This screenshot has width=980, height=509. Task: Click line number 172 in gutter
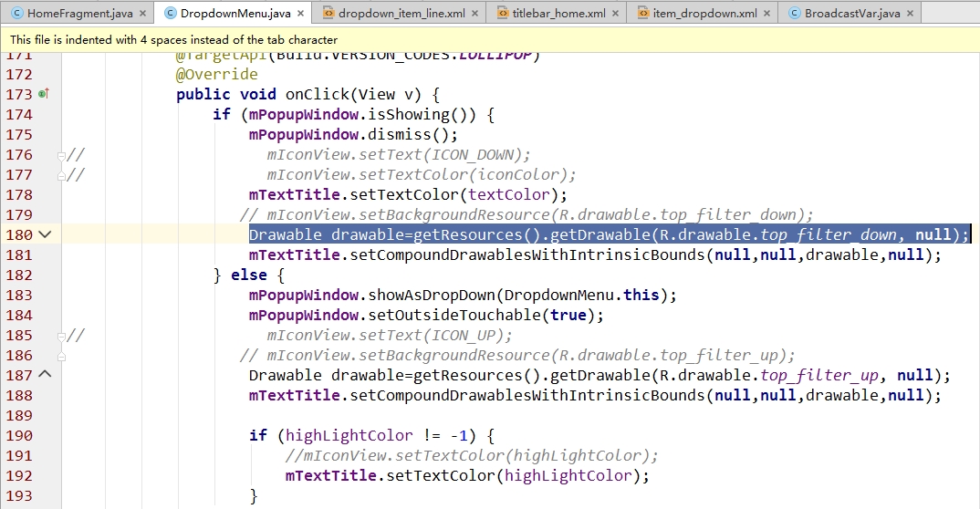pos(19,74)
